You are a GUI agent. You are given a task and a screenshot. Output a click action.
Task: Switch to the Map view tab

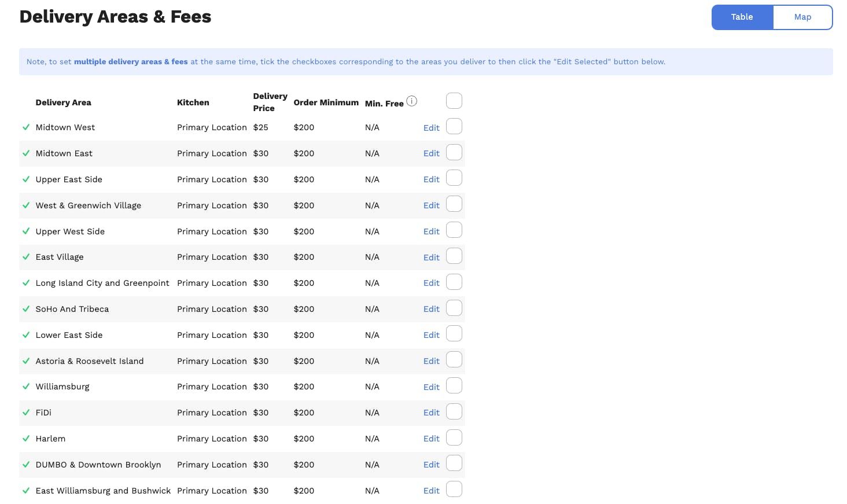click(x=802, y=17)
